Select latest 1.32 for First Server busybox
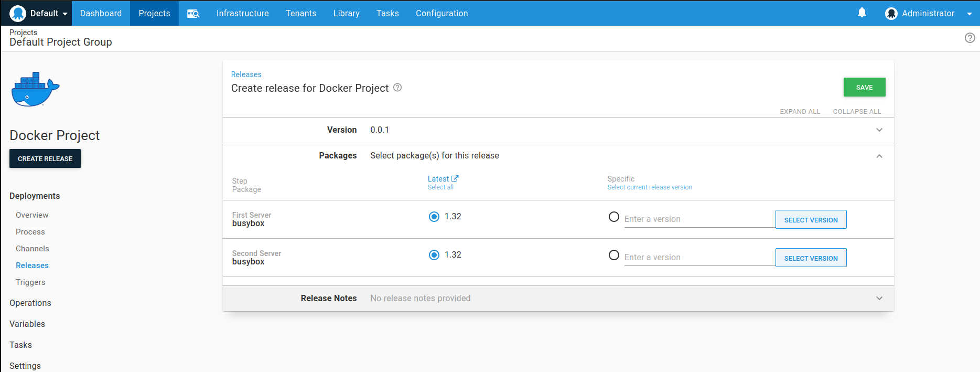 pyautogui.click(x=434, y=217)
